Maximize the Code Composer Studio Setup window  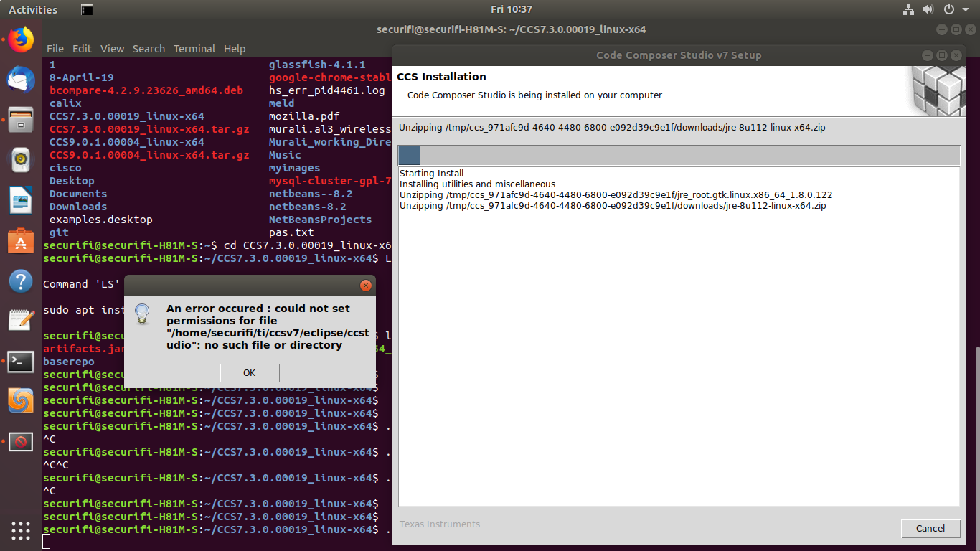942,55
